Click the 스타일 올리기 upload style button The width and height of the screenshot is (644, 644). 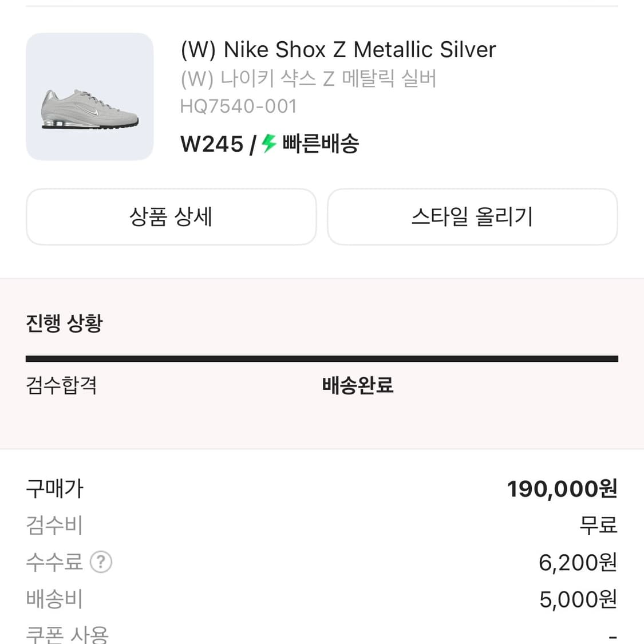pos(472,217)
